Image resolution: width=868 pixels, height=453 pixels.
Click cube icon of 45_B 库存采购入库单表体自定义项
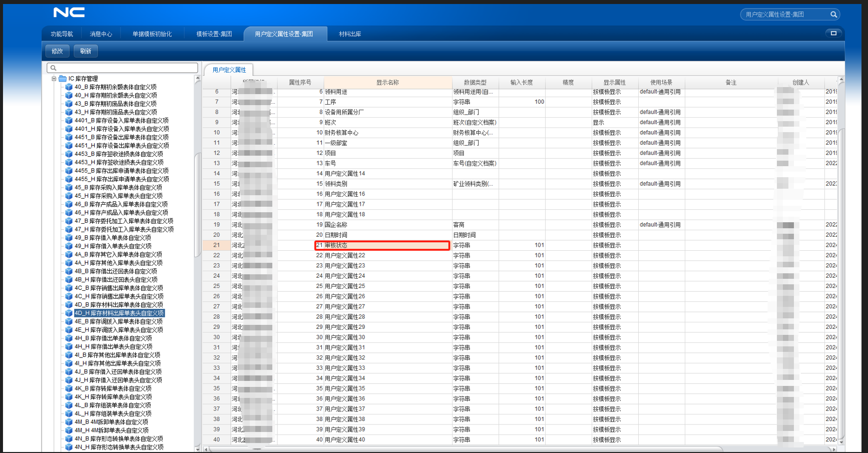point(69,188)
